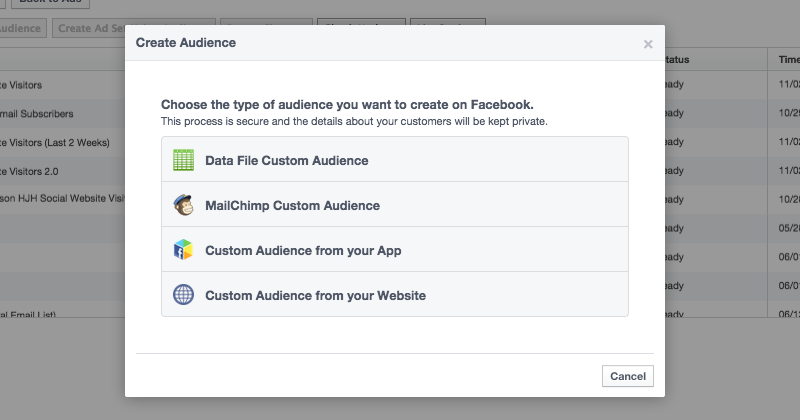Click the colorful app cube icon

coord(183,250)
